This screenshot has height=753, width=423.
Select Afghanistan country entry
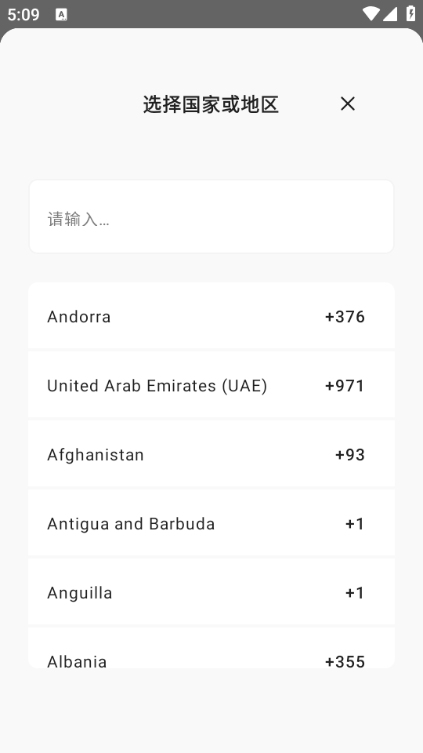[211, 454]
